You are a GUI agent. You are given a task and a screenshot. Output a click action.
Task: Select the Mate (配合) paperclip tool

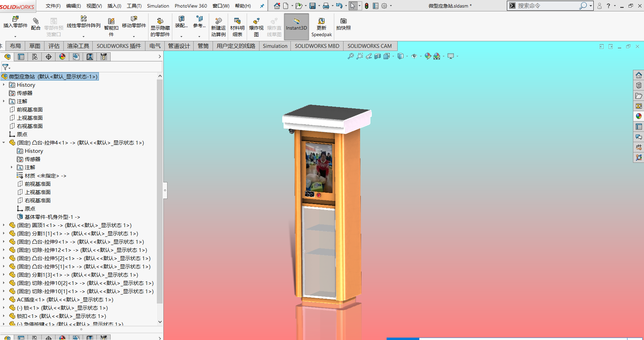(x=35, y=24)
